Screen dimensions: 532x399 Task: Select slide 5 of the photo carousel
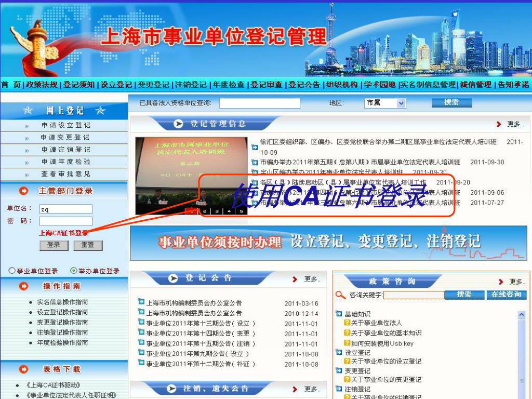(x=241, y=211)
